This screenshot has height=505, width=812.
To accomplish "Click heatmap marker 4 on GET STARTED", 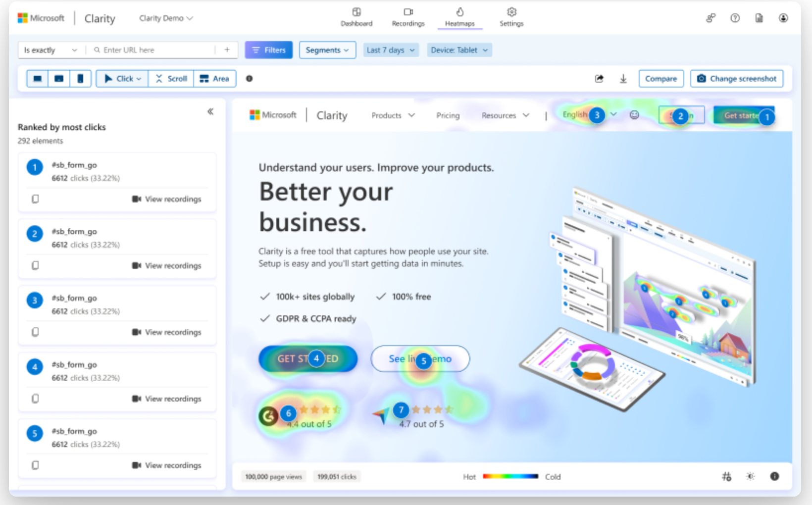I will (316, 358).
